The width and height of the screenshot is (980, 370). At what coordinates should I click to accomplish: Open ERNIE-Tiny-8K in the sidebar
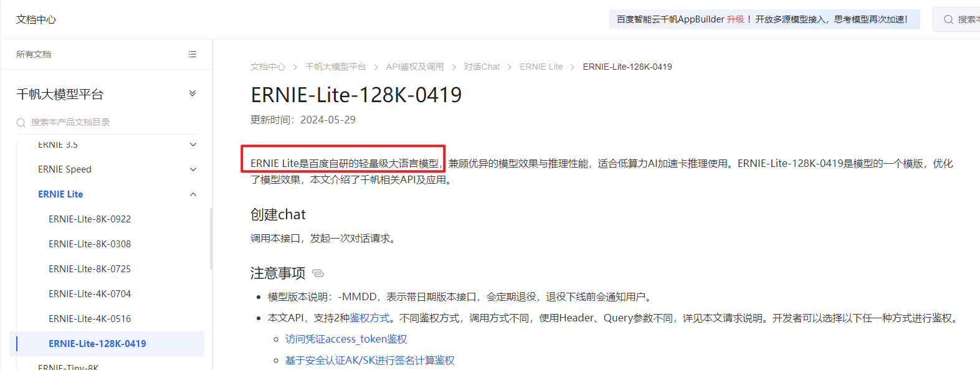[68, 367]
